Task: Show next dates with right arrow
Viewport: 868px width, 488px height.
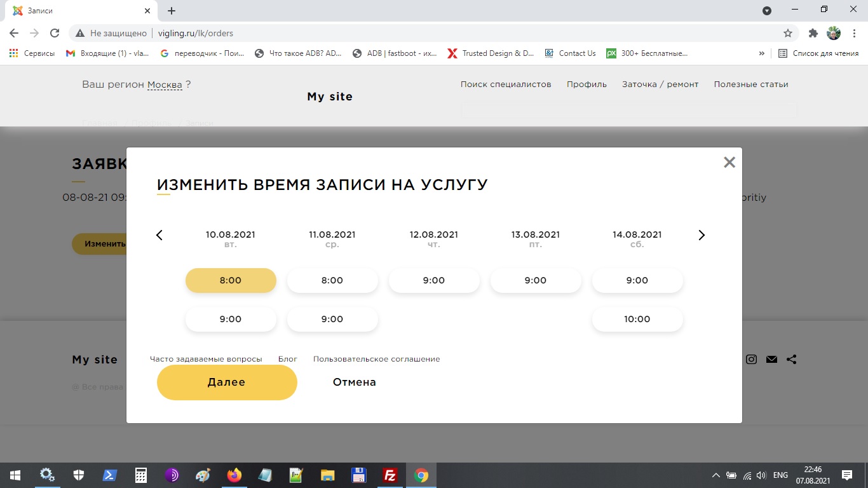Action: [702, 235]
